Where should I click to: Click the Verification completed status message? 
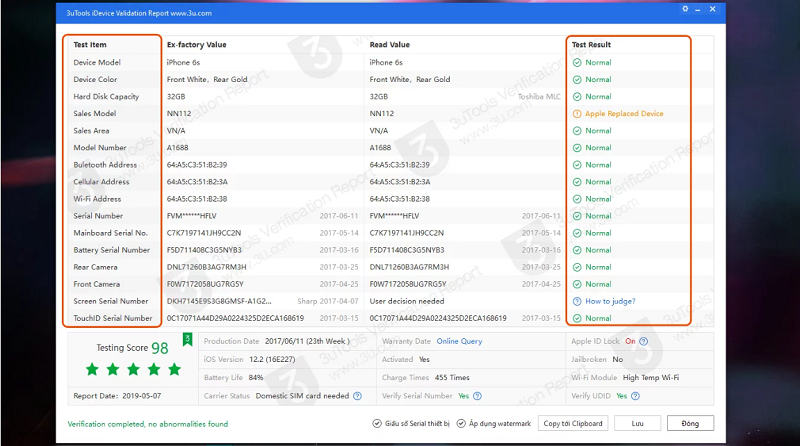click(148, 424)
